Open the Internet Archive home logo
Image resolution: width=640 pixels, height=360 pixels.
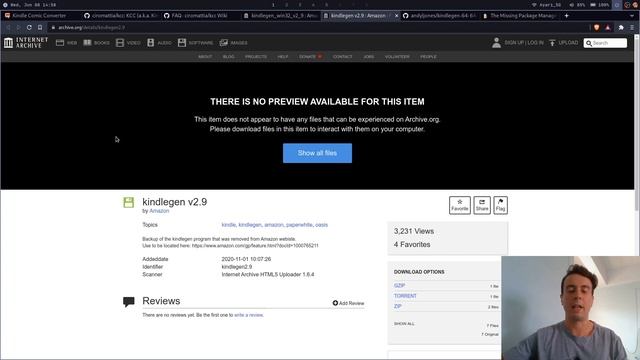(26, 42)
